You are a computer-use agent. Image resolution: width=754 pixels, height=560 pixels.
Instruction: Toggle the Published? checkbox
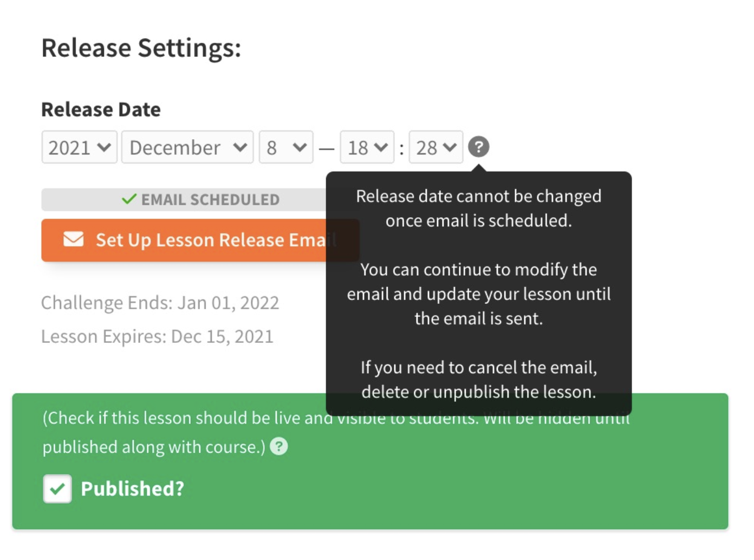[x=57, y=489]
